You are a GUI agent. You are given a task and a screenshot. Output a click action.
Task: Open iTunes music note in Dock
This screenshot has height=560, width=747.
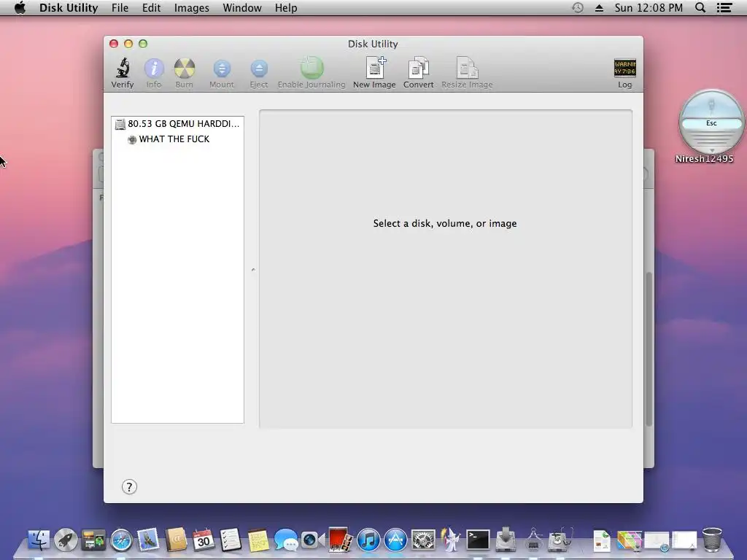[x=368, y=540]
